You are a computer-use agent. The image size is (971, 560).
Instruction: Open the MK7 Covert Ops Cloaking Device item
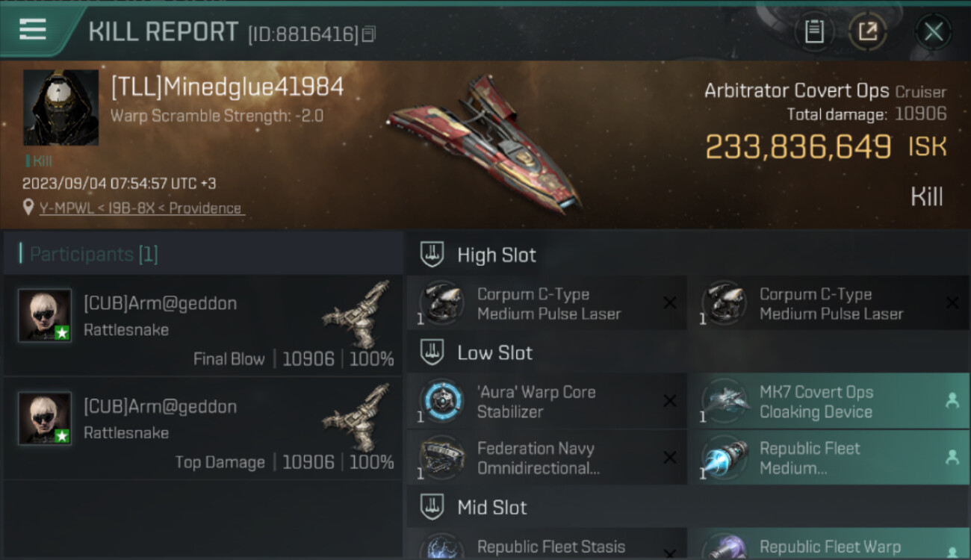[x=829, y=402]
